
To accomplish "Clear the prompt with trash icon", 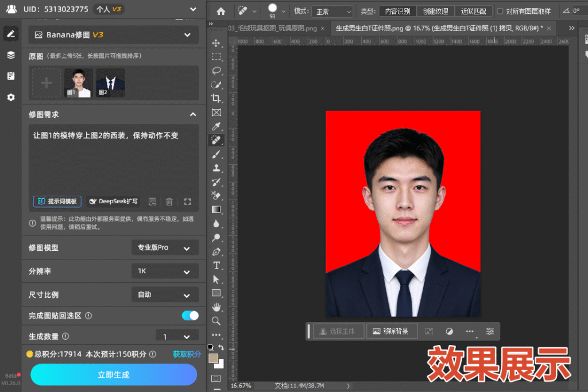I will click(x=169, y=201).
